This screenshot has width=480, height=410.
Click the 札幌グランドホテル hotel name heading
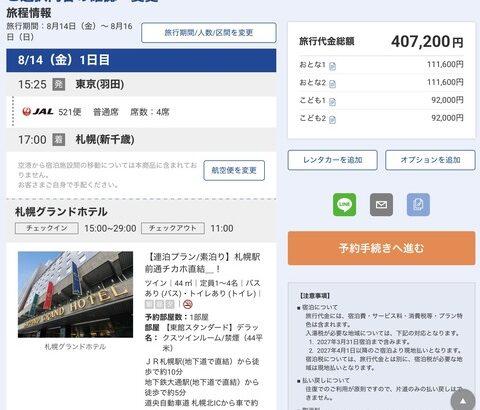[x=61, y=212]
